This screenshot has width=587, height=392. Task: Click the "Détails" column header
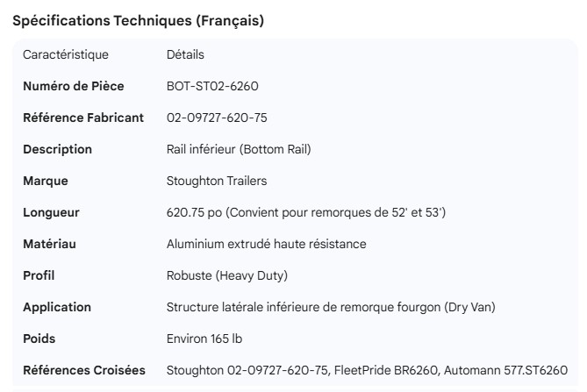(185, 55)
